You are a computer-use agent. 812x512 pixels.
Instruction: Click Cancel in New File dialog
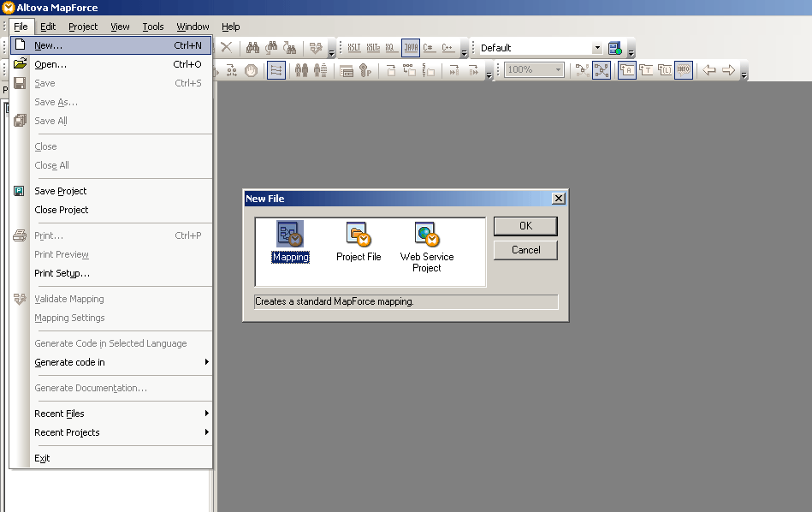[x=525, y=250]
